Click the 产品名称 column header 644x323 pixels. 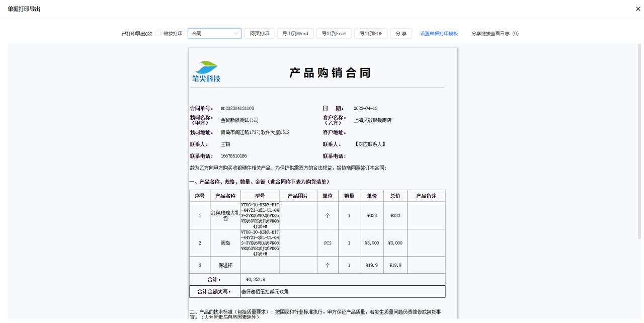pyautogui.click(x=225, y=196)
